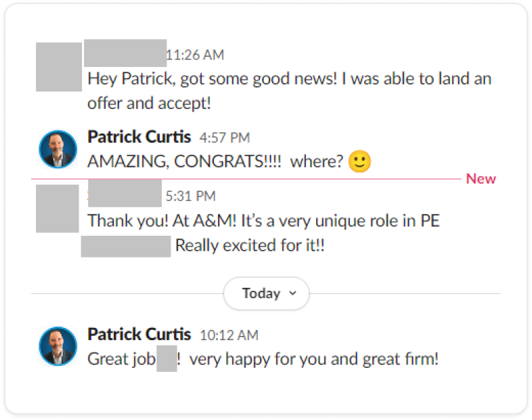Click the smiley emoji after "where?"
532x420 pixels.
(x=360, y=162)
